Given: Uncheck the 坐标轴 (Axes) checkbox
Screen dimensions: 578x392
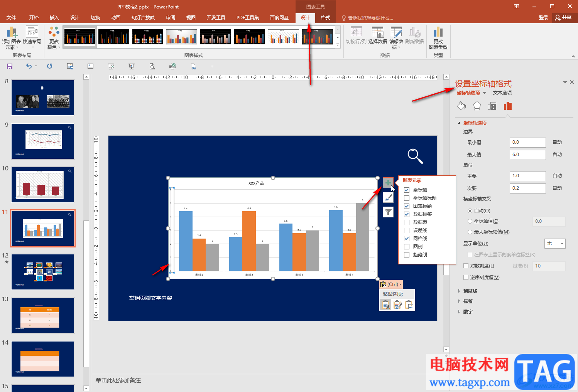Looking at the screenshot, I should pyautogui.click(x=407, y=190).
